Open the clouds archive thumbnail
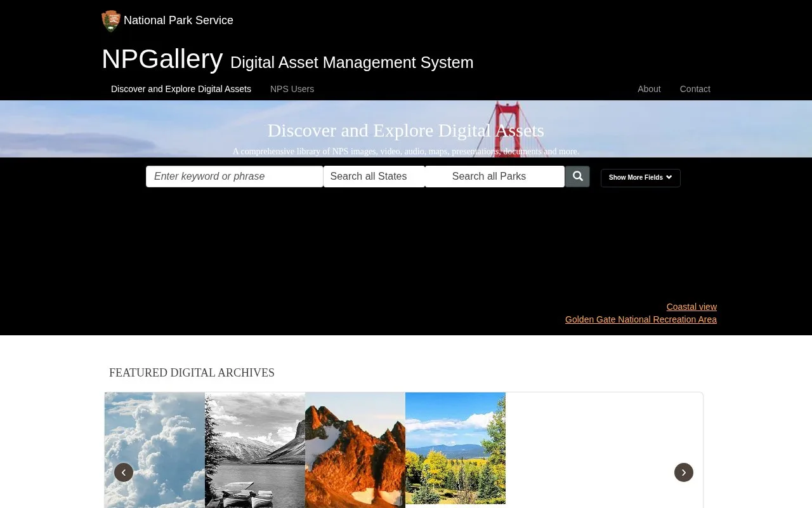 pyautogui.click(x=155, y=450)
